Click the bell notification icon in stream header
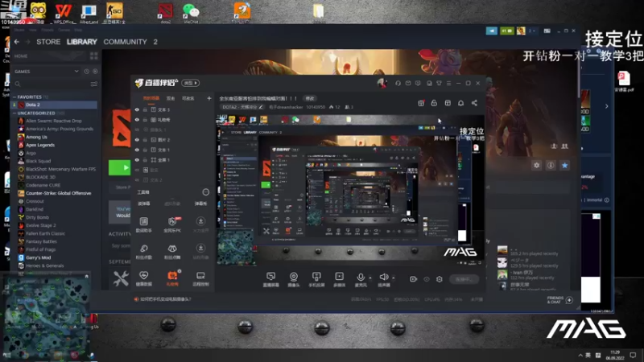Viewport: 644px width, 362px height. click(460, 103)
